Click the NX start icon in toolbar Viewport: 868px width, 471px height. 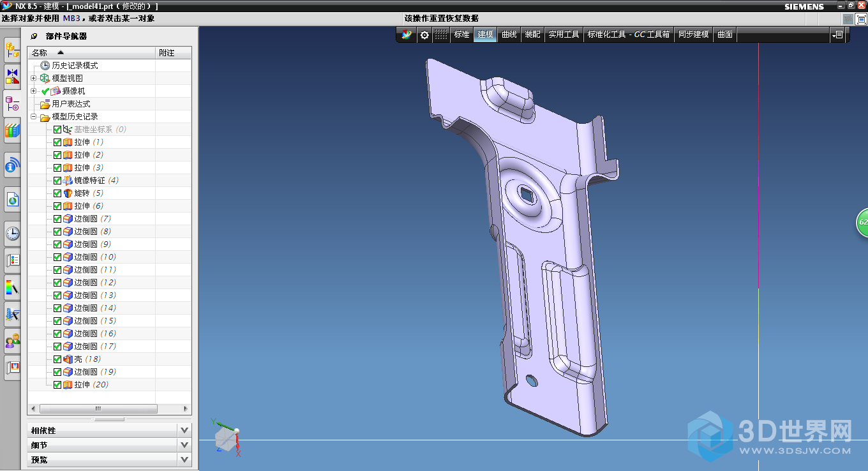coord(406,34)
